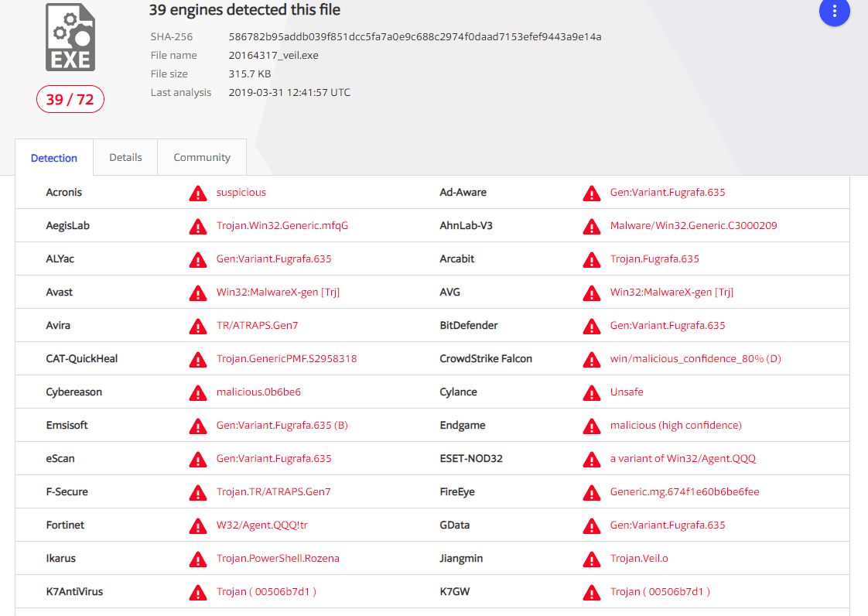Click the warning icon in AhnLab-V3 row
868x616 pixels.
(592, 227)
